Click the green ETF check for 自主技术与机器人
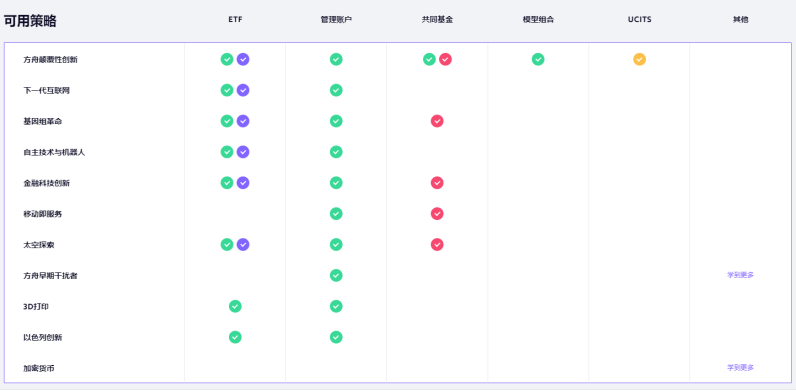 pos(227,152)
